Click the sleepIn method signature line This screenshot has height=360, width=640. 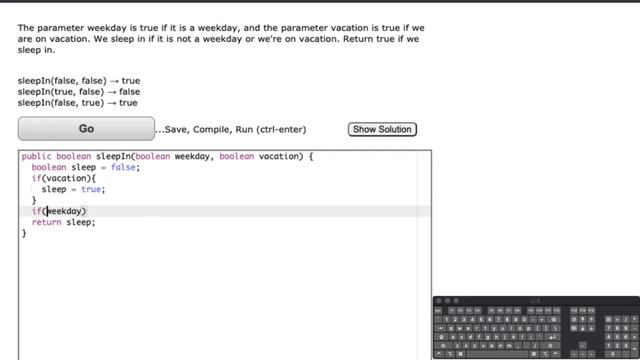(167, 156)
